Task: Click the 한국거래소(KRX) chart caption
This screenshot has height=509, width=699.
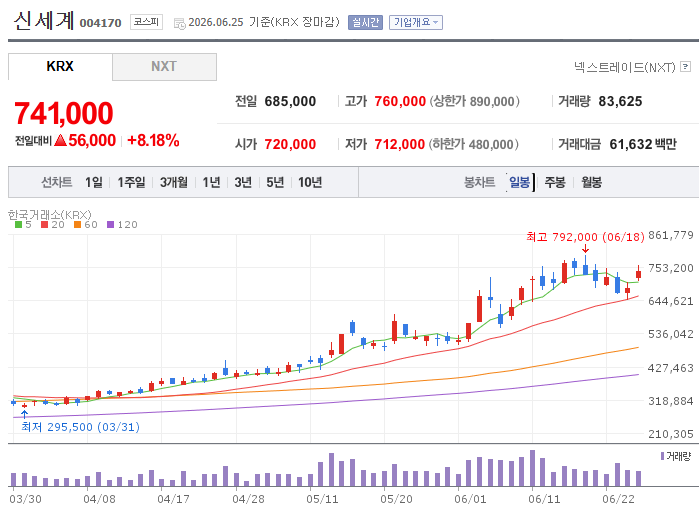Action: tap(49, 215)
